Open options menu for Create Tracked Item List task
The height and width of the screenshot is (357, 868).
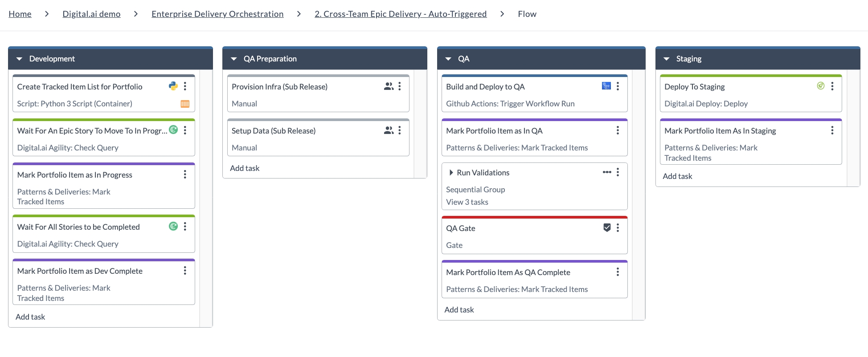[x=185, y=86]
